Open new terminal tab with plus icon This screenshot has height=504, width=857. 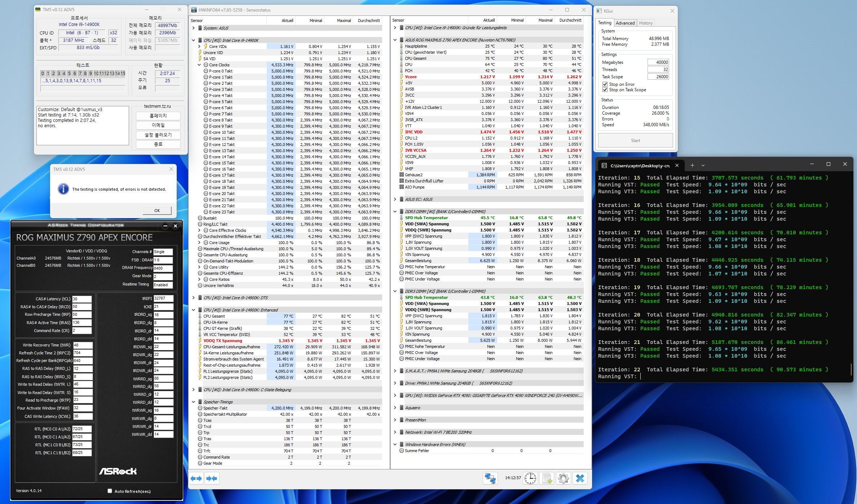(x=692, y=165)
